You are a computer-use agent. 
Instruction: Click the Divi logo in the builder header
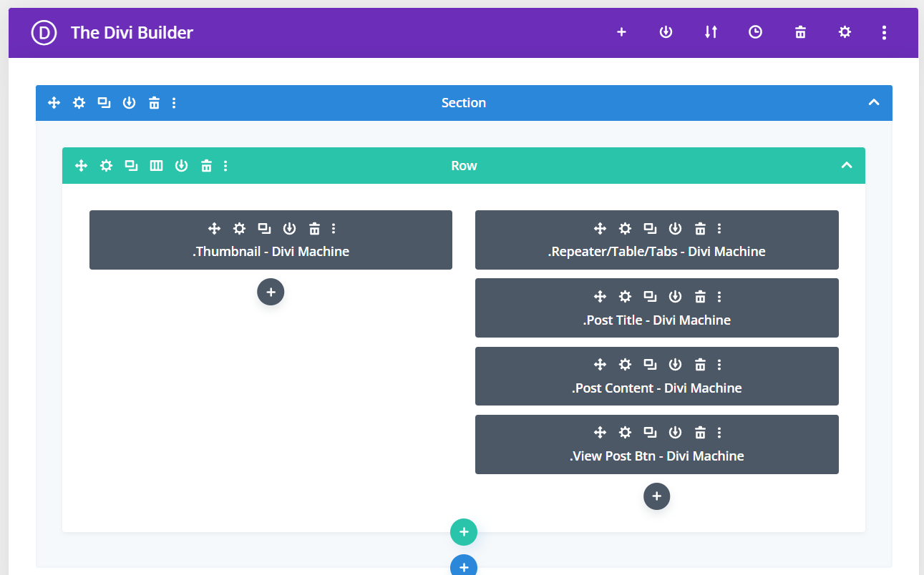pos(44,33)
